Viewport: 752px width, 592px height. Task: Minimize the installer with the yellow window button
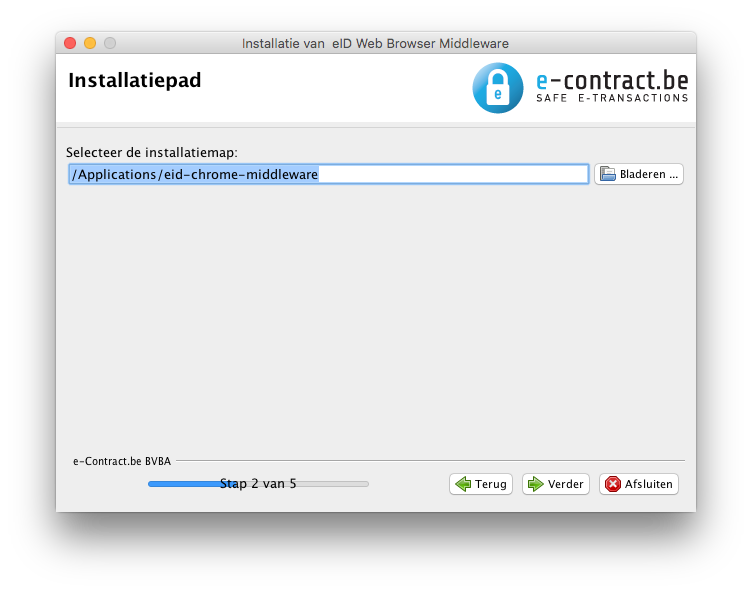tap(90, 43)
